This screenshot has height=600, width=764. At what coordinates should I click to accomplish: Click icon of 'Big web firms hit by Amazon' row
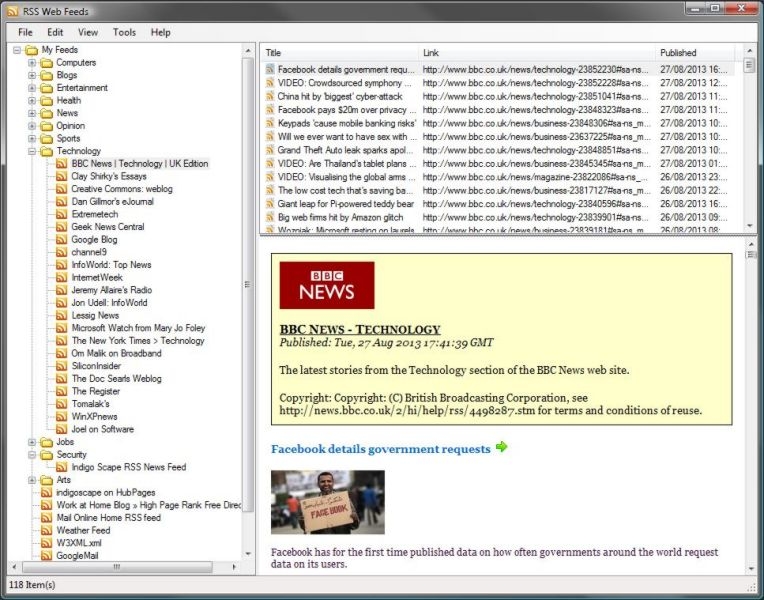(x=269, y=217)
